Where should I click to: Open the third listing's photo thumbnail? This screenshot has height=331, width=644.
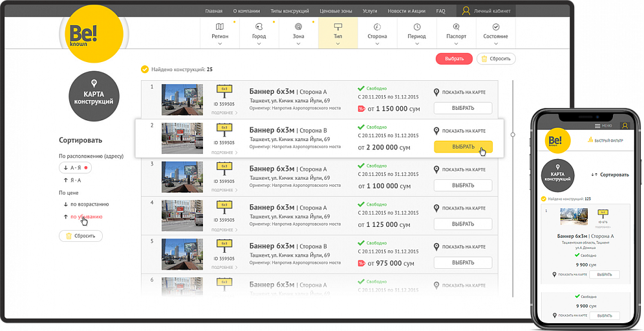182,177
